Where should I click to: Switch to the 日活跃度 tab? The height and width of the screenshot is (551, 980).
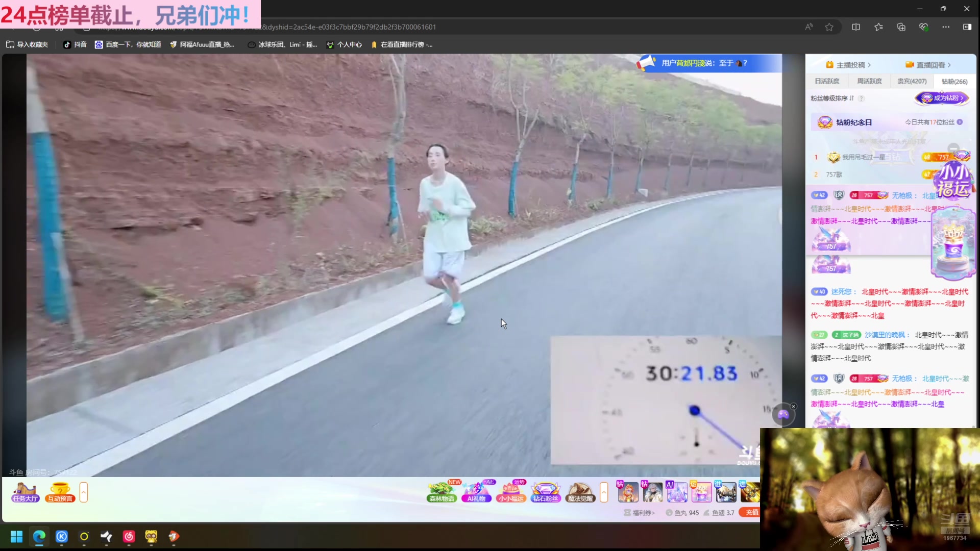[827, 81]
